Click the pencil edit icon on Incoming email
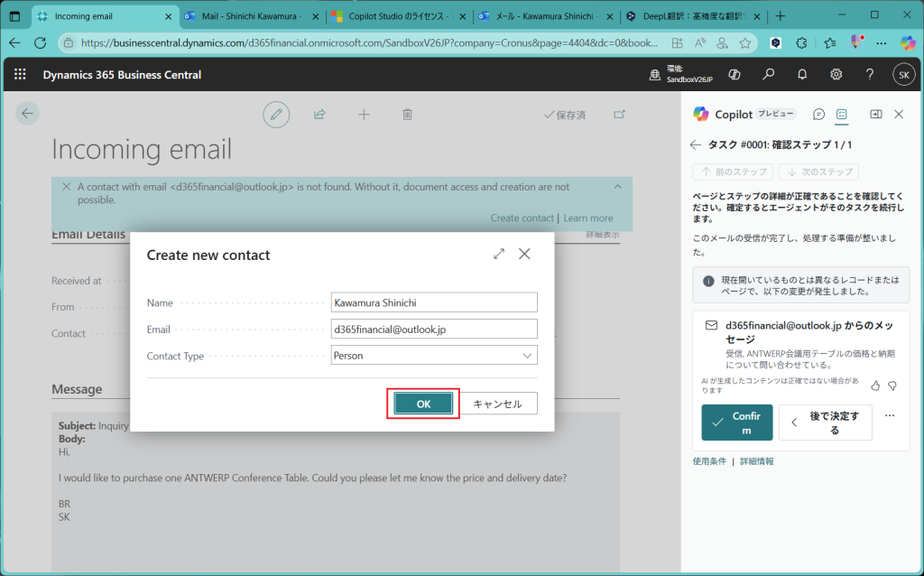The height and width of the screenshot is (576, 924). point(276,115)
